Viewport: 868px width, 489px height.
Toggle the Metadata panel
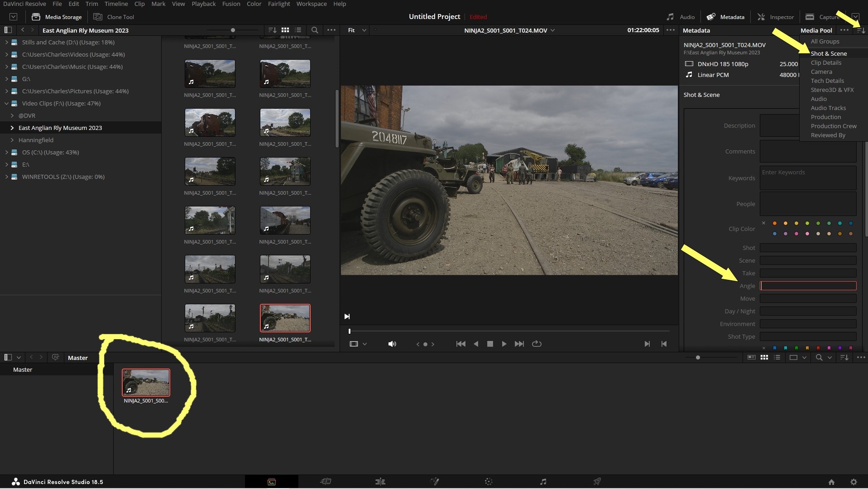point(726,17)
